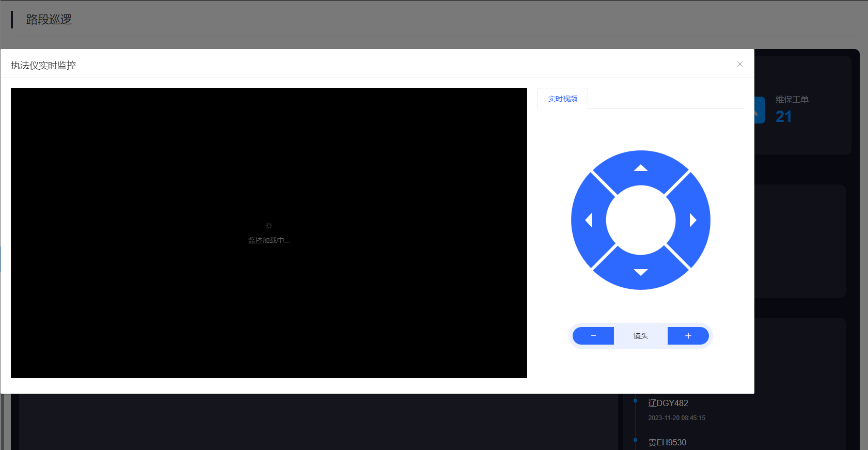Click the 执法仪实时监控 dialog title
Viewport: 868px width, 450px height.
click(43, 65)
